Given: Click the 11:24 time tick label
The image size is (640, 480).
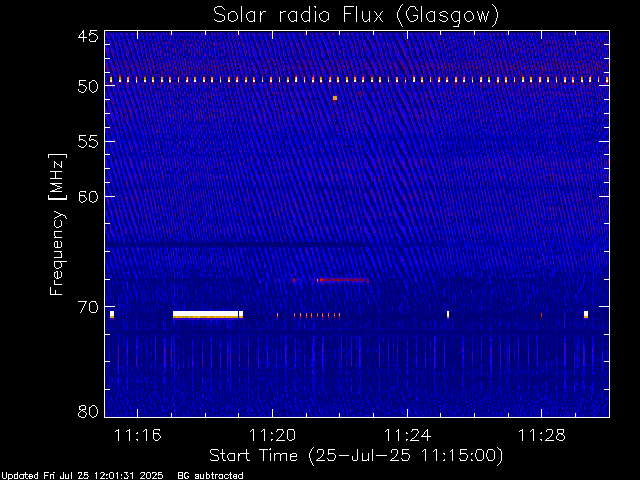Looking at the screenshot, I should coord(407,435).
